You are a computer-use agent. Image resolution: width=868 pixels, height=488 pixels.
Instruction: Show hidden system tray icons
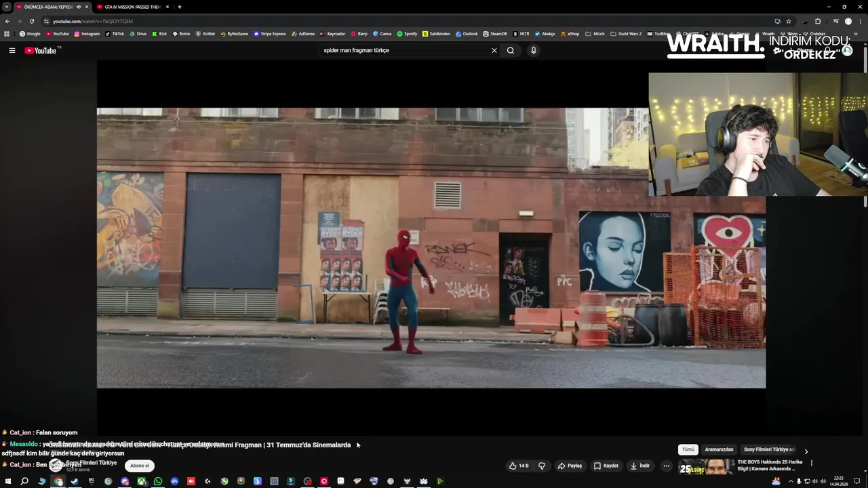[790, 481]
